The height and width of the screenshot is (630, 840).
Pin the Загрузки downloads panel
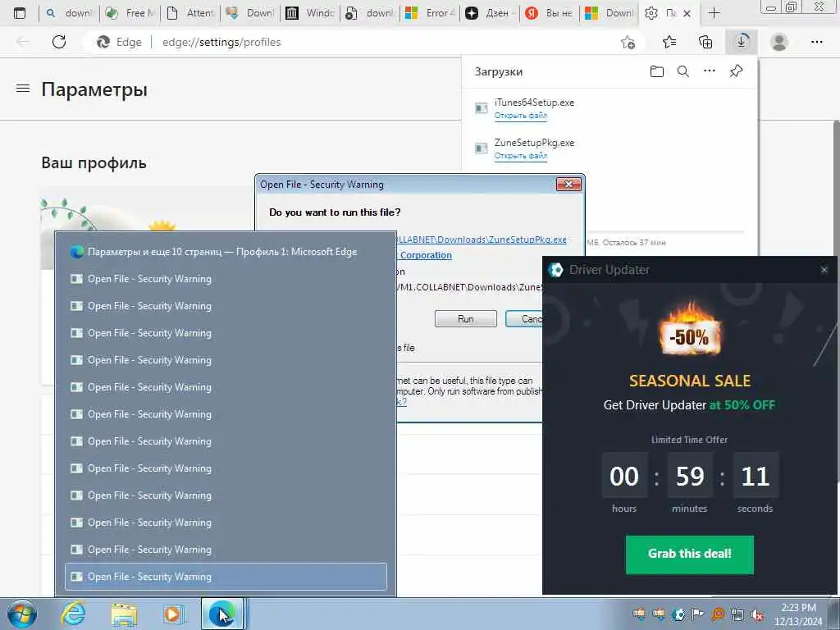point(736,71)
